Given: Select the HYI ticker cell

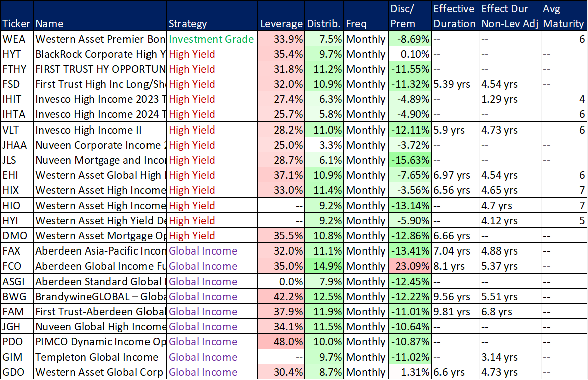Looking at the screenshot, I should point(17,220).
